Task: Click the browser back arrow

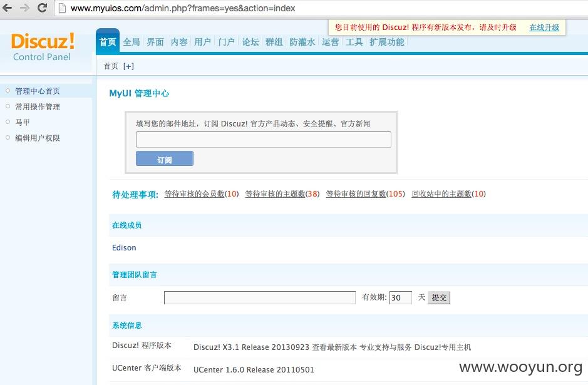Action: [x=7, y=8]
